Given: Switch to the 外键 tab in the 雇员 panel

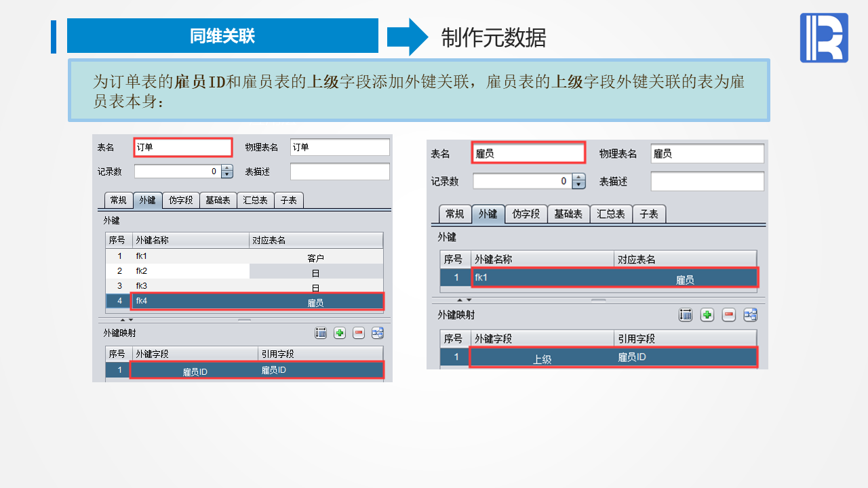Looking at the screenshot, I should pos(488,214).
